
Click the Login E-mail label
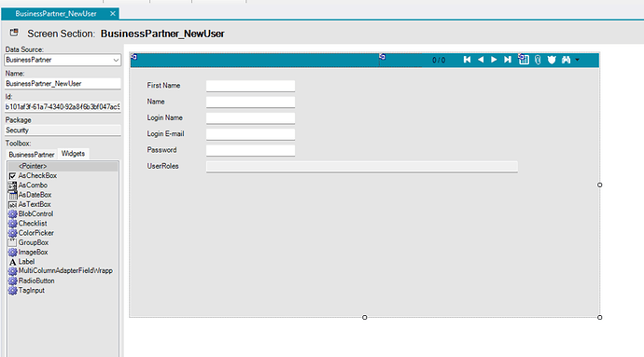(165, 134)
